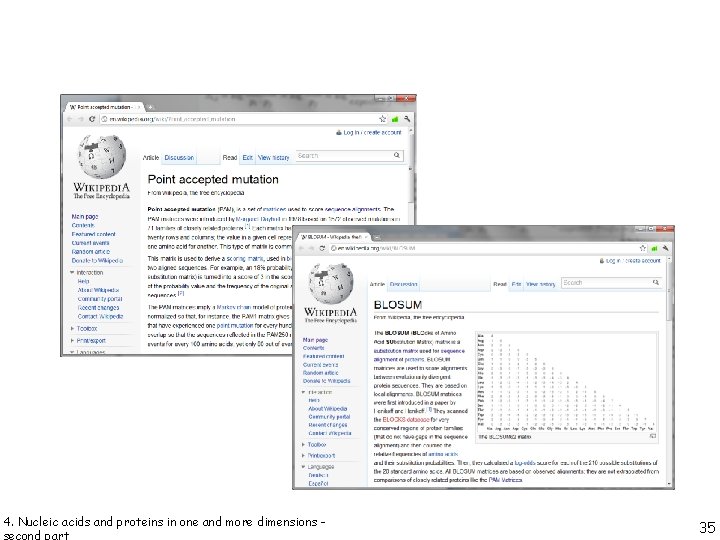The height and width of the screenshot is (540, 720).
Task: Open Main page link in the PAM window sidebar
Action: tap(84, 216)
